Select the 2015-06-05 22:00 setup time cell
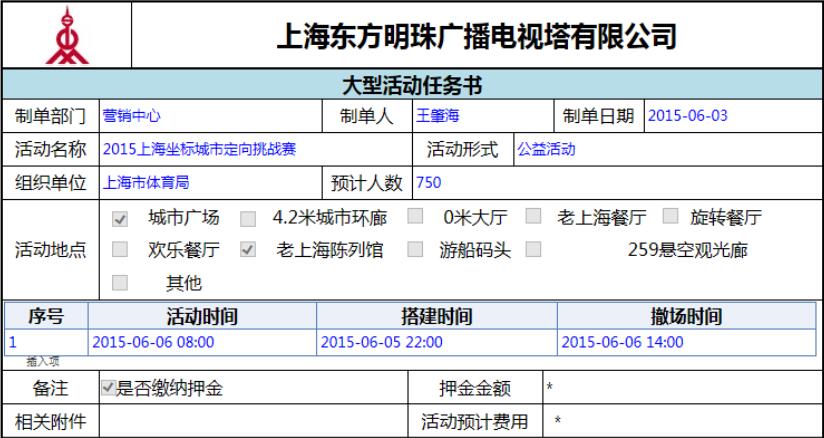 [437, 343]
